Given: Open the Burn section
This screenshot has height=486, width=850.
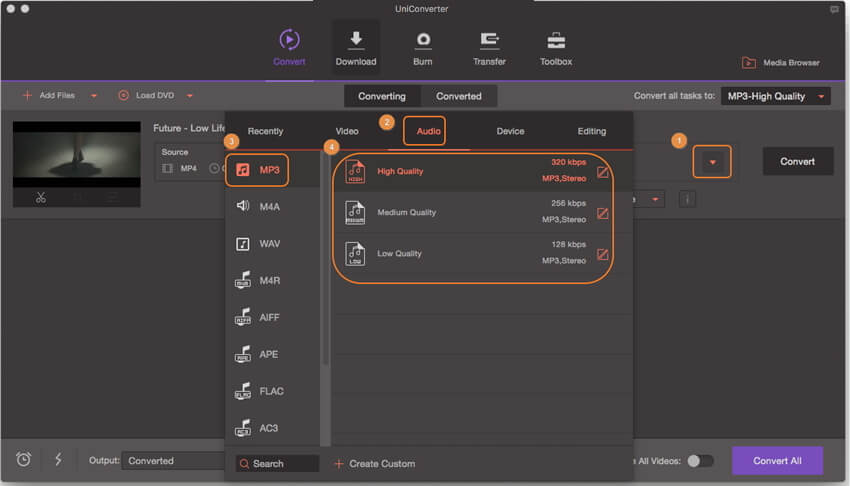Looking at the screenshot, I should coord(423,48).
